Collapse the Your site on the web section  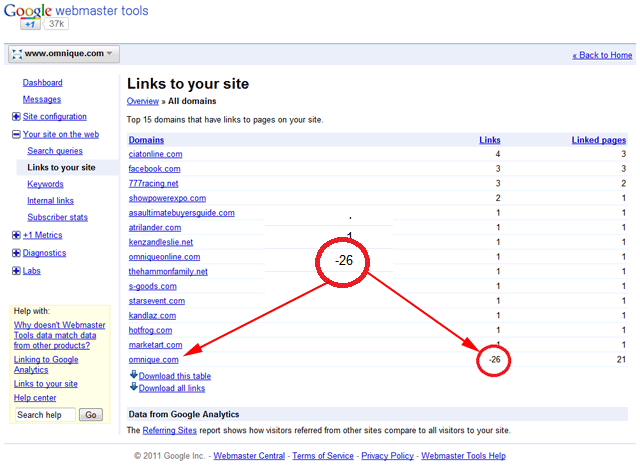pyautogui.click(x=16, y=134)
